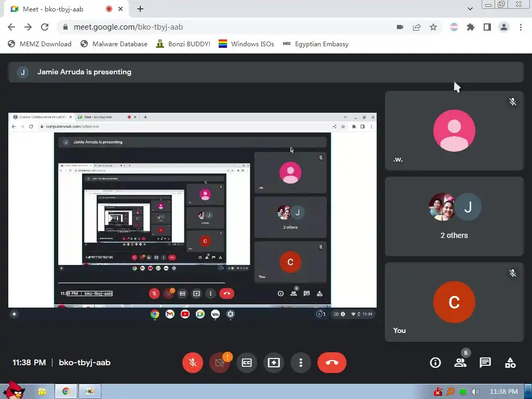Show the participants list icon
532x399 pixels.
coord(460,363)
